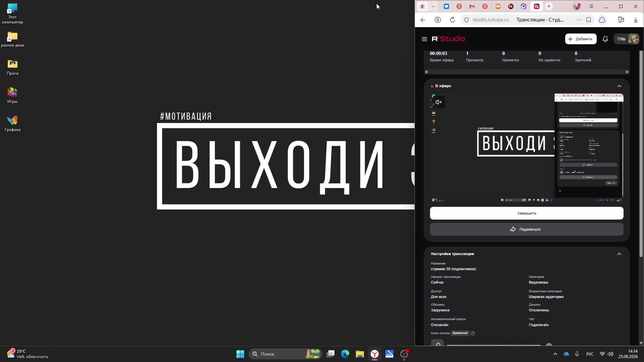Viewport: 644px width, 362px height.
Task: Select the active Rutube Studio tab
Action: (x=537, y=6)
